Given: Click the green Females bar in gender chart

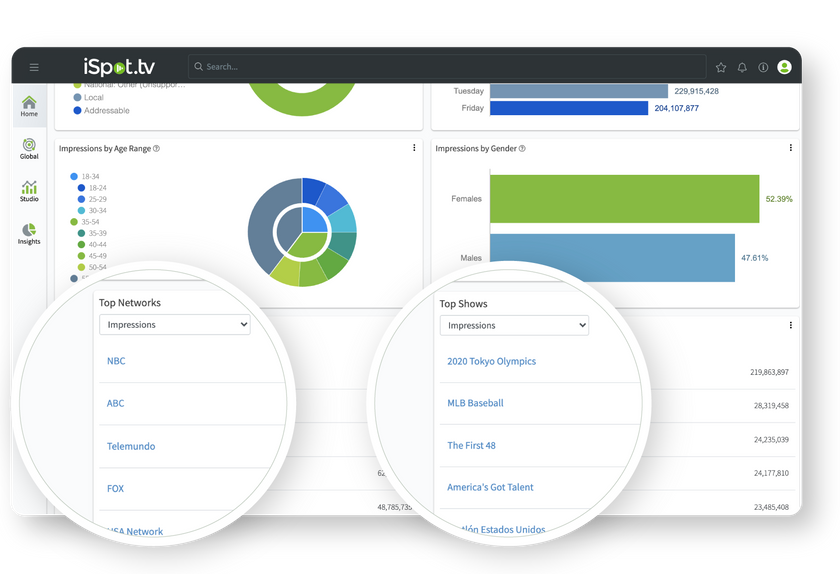Looking at the screenshot, I should point(624,199).
